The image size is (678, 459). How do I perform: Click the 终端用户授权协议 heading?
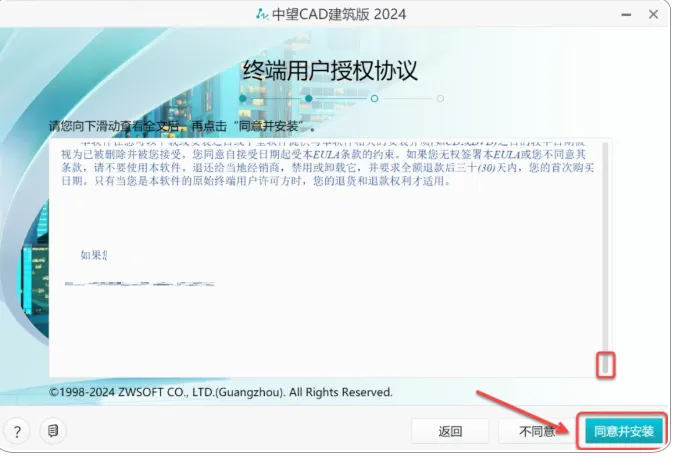(x=330, y=70)
